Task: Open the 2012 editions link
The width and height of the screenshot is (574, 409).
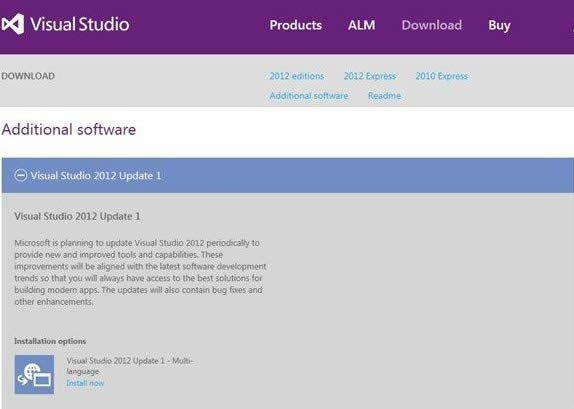Action: point(297,76)
